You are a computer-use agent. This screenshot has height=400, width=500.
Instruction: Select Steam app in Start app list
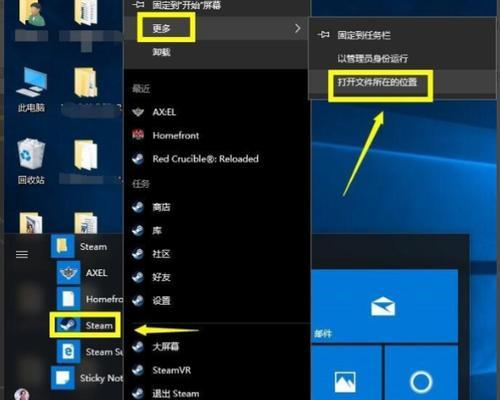point(85,325)
